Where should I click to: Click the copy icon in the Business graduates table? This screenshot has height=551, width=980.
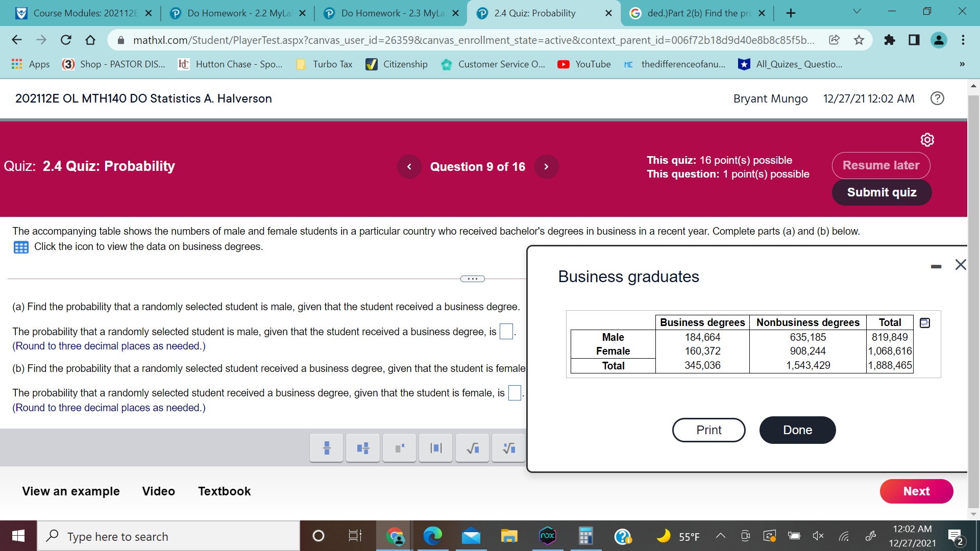click(x=924, y=322)
